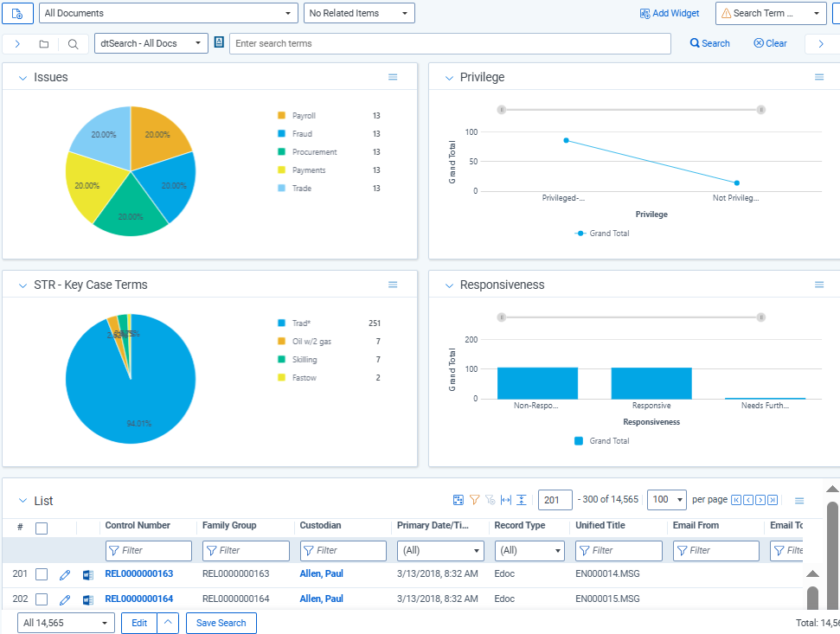
Task: Collapse the STR - Key Case Terms widget
Action: tap(22, 285)
